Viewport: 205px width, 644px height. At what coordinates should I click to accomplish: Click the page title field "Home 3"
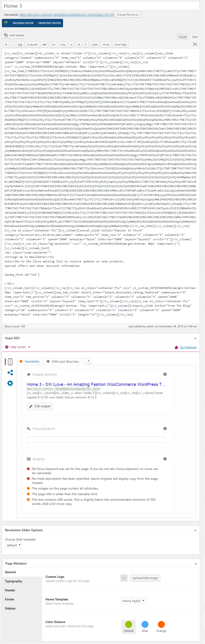101,6
